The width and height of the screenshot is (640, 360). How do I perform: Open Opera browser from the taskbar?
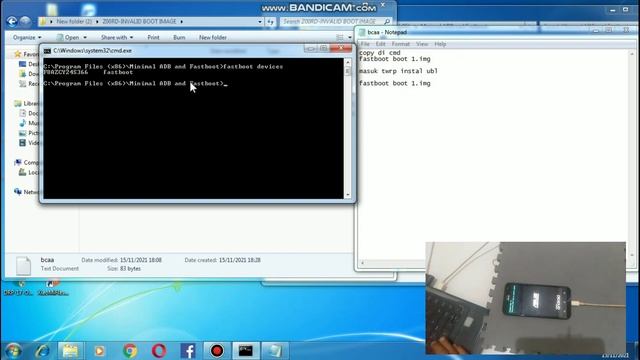159,351
